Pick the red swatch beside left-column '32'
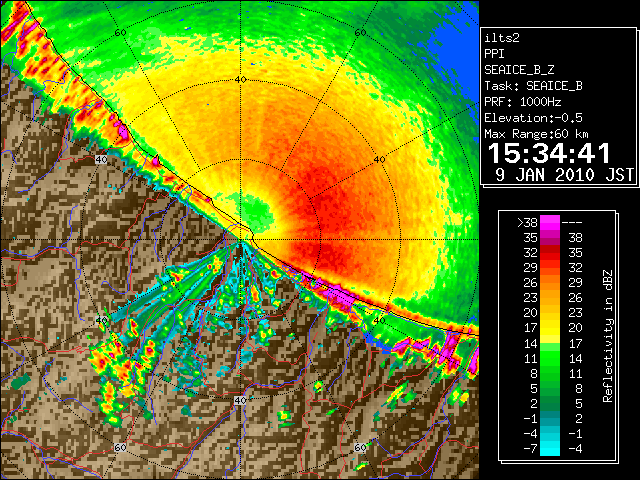This screenshot has height=480, width=640. tap(550, 253)
